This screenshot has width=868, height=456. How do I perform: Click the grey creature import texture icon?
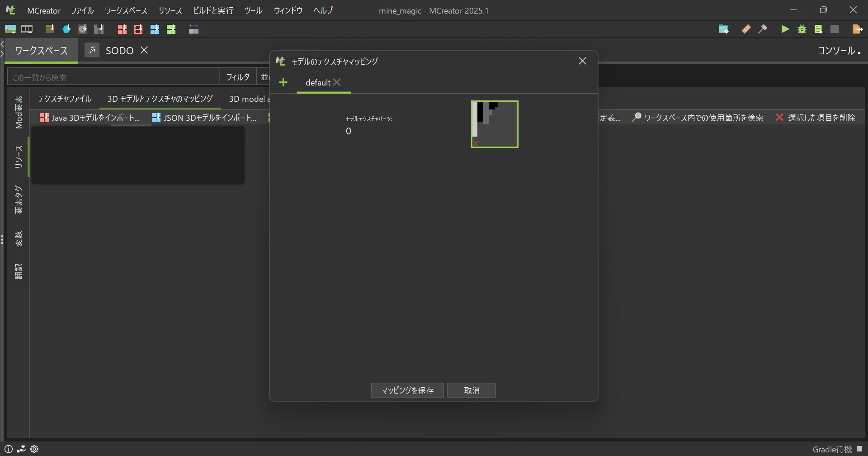(x=99, y=29)
